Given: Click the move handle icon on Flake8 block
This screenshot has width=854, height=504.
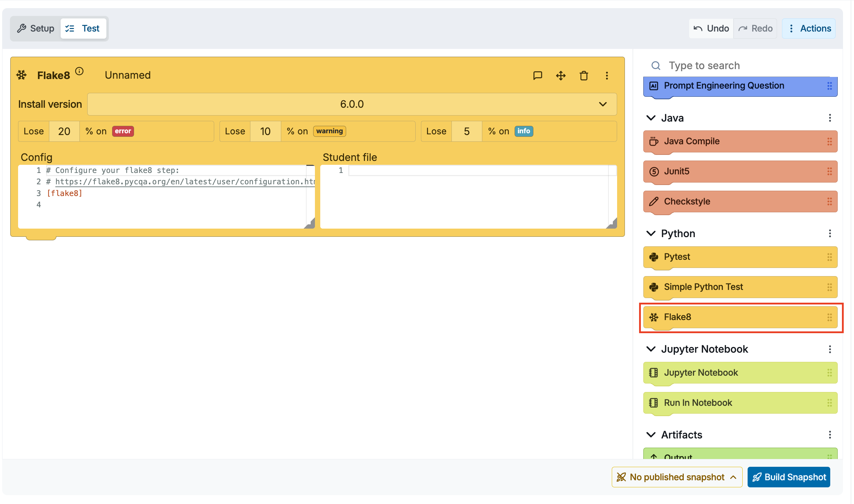Looking at the screenshot, I should [x=561, y=75].
